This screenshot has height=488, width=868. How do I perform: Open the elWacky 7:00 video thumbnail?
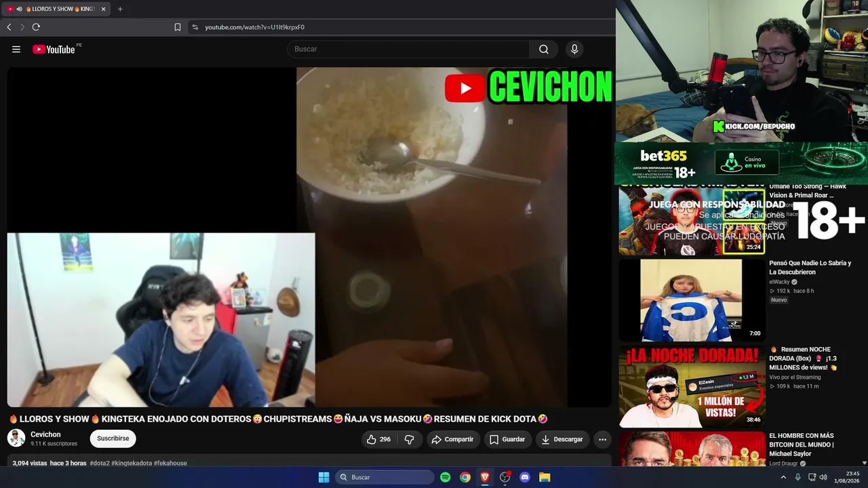coord(692,300)
